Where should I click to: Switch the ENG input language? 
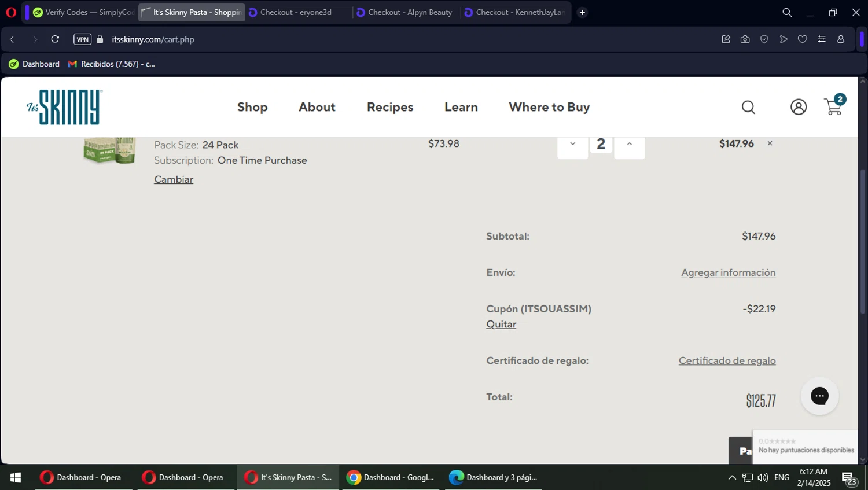point(781,477)
